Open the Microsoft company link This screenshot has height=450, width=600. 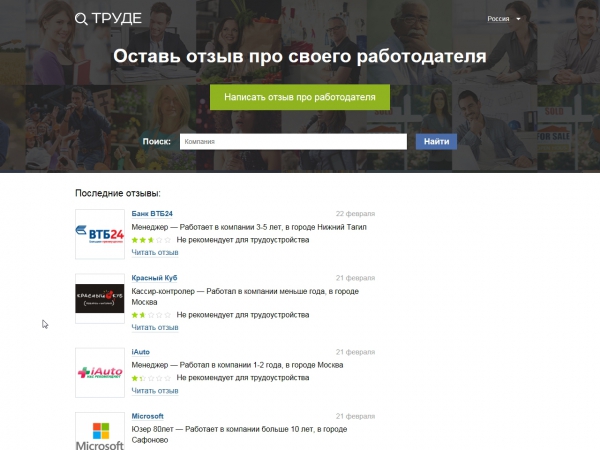click(x=147, y=416)
